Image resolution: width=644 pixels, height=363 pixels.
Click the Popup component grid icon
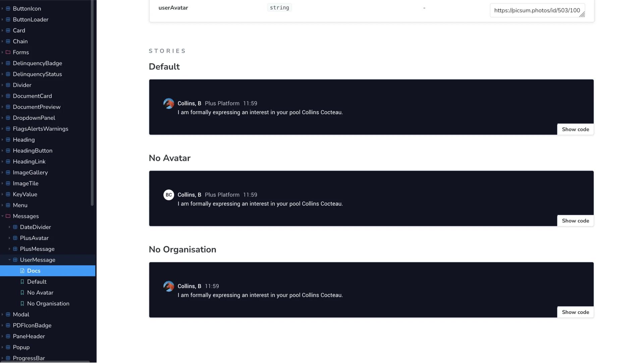[8, 347]
